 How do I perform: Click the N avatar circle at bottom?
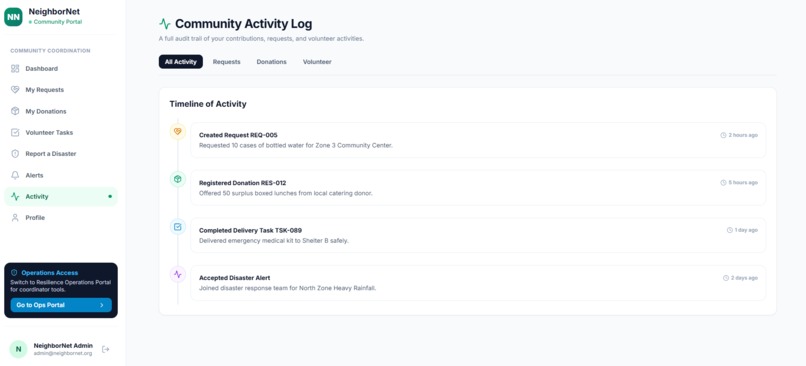18,349
